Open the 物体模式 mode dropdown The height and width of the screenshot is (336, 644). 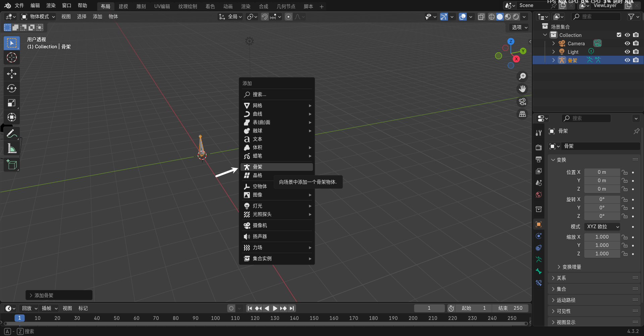[38, 17]
